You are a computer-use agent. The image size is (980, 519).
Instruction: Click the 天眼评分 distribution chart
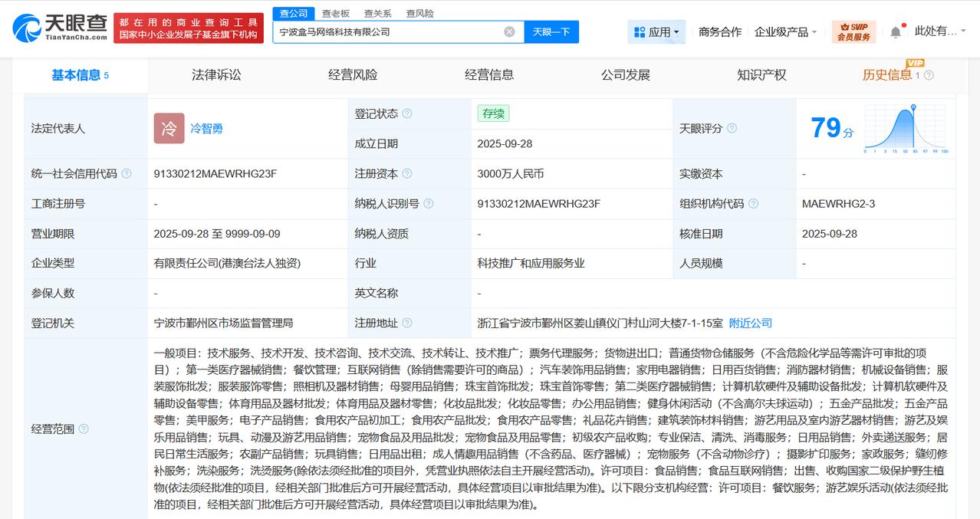[x=906, y=129]
